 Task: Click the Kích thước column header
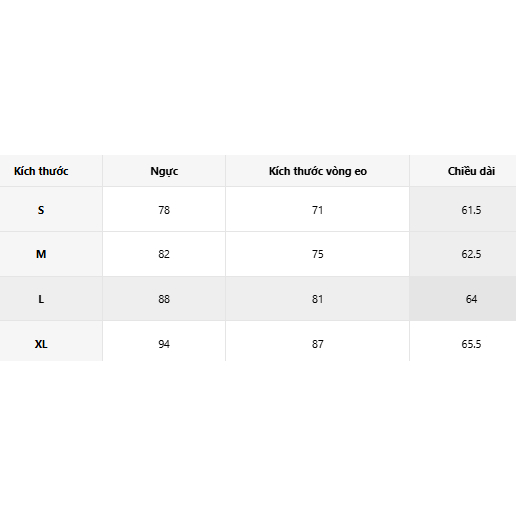pyautogui.click(x=41, y=171)
